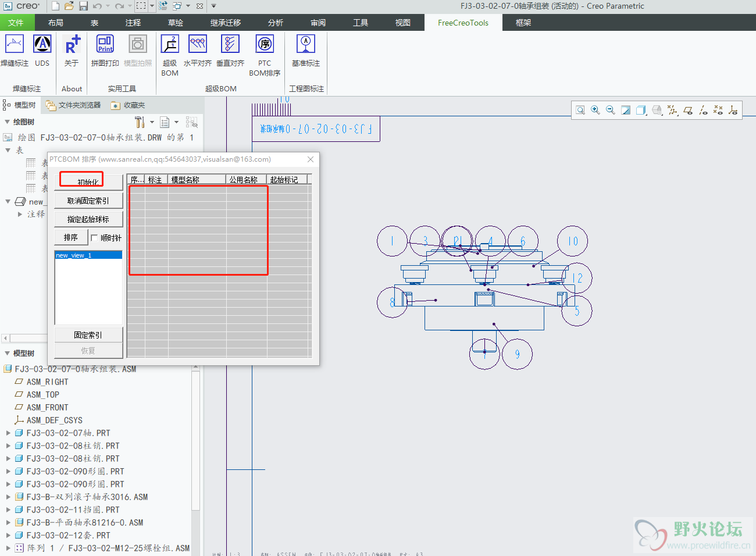Switch to the 布局 ribbon tab

[56, 23]
